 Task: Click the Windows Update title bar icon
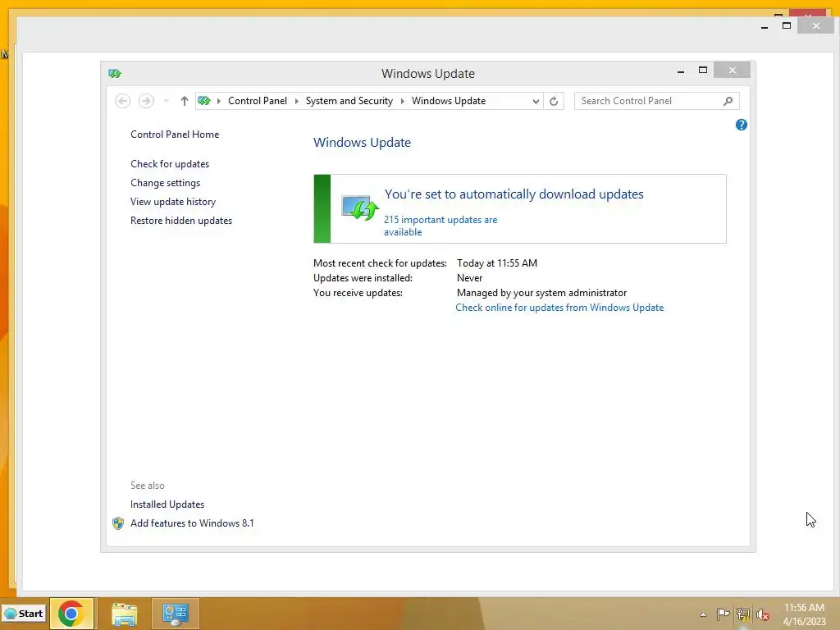tap(115, 73)
